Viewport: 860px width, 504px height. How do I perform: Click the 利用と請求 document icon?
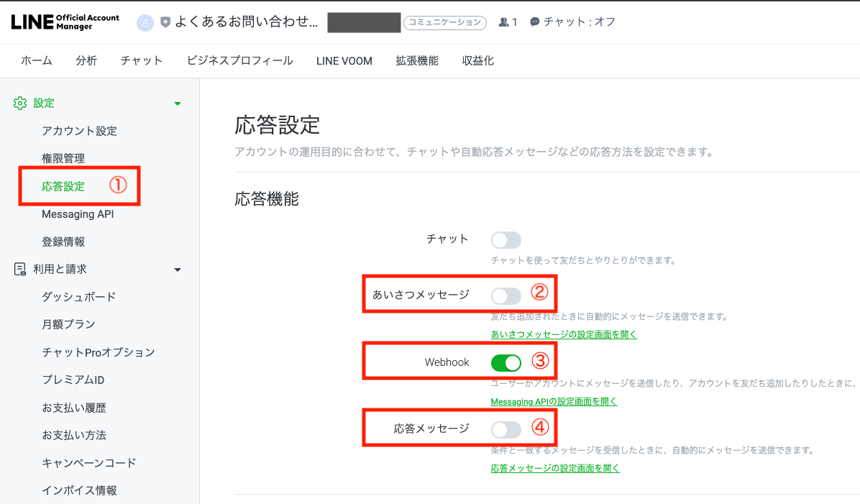[x=20, y=269]
